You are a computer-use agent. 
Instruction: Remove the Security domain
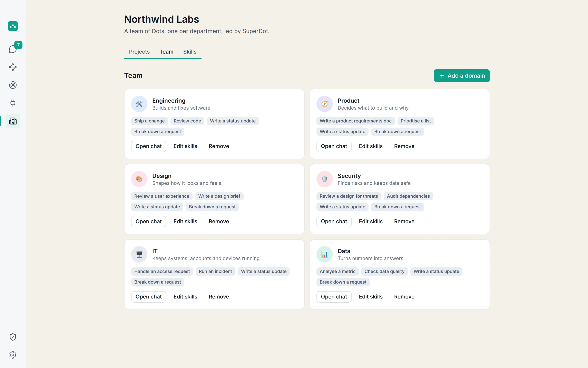point(404,221)
